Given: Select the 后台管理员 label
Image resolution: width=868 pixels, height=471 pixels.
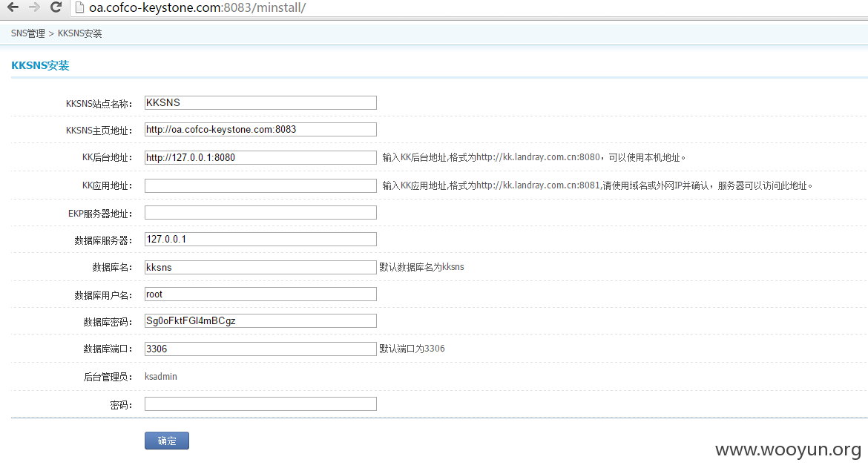Looking at the screenshot, I should (x=108, y=377).
